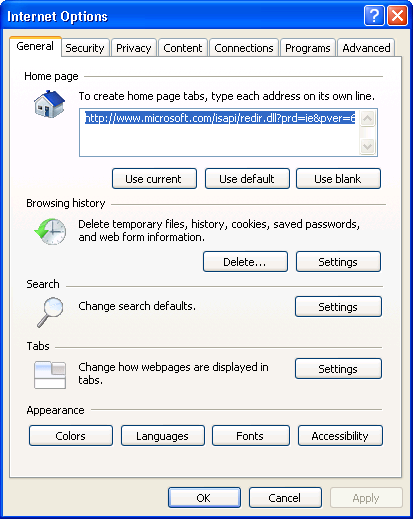This screenshot has width=413, height=519.
Task: Click the question mark Help icon
Action: (374, 15)
